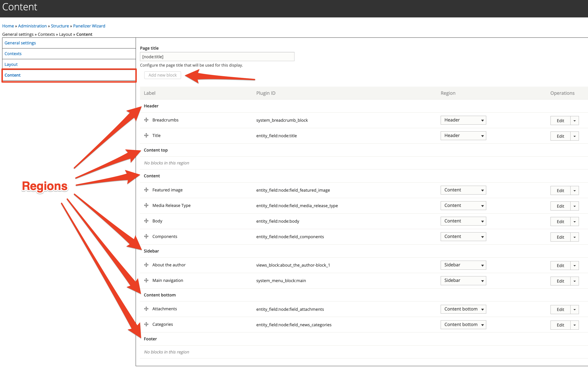Open Main navigation's Sidebar region dropdown
The width and height of the screenshot is (588, 369).
coord(463,280)
